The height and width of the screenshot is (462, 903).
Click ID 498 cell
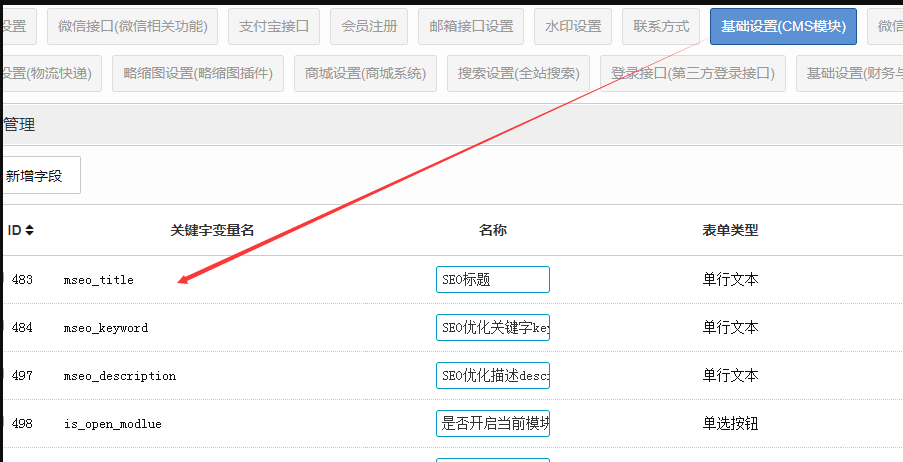[x=22, y=424]
